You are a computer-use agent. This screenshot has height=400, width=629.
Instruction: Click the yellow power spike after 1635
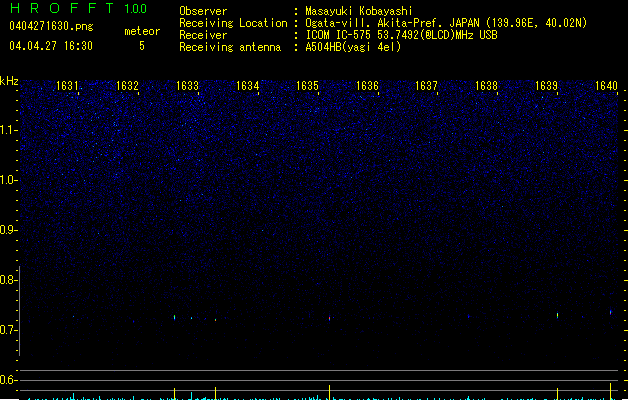(x=329, y=392)
